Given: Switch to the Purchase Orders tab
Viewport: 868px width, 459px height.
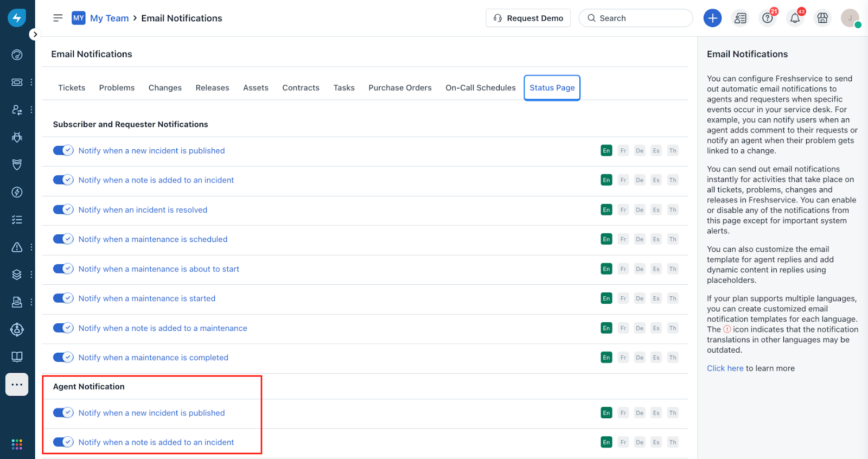Looking at the screenshot, I should (x=400, y=88).
